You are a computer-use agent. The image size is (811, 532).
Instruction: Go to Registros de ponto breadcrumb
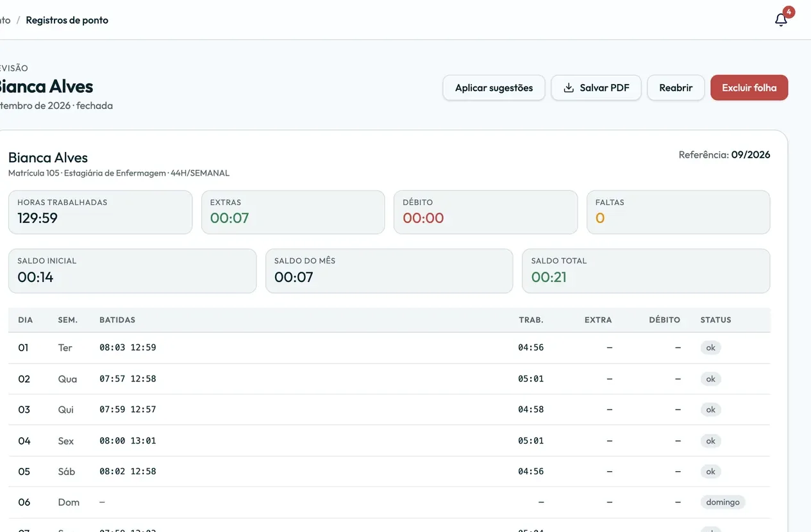click(x=67, y=20)
